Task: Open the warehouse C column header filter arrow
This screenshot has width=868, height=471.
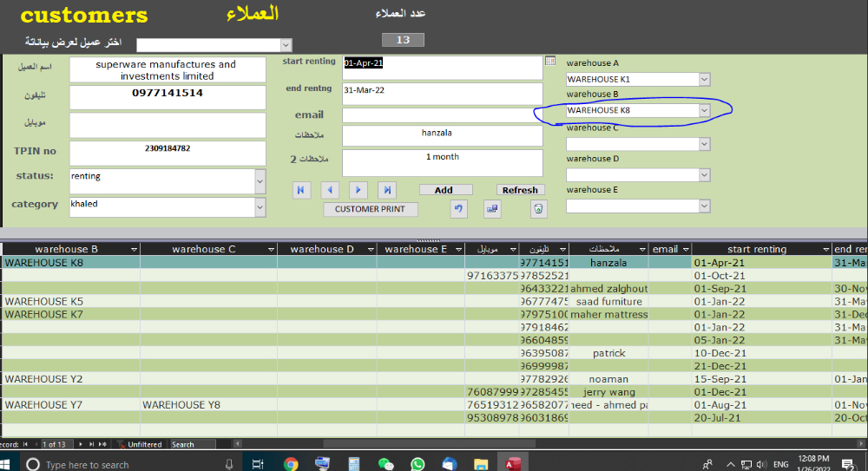Action: (270, 250)
